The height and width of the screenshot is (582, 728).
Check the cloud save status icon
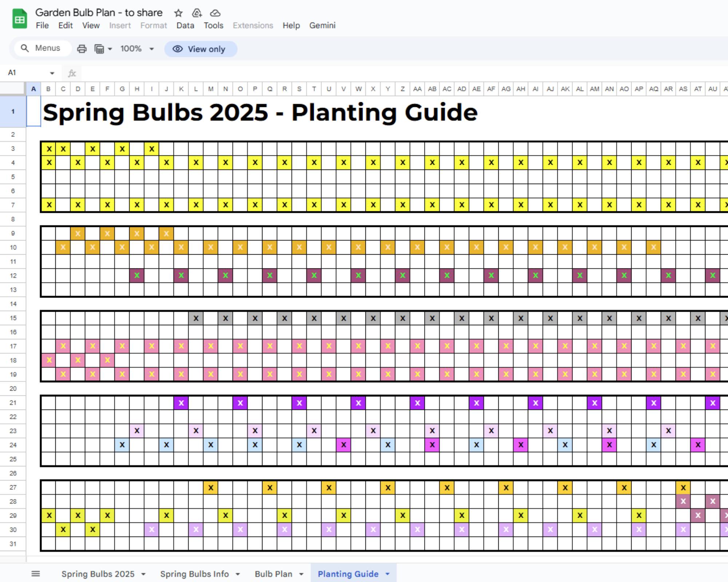pos(215,13)
